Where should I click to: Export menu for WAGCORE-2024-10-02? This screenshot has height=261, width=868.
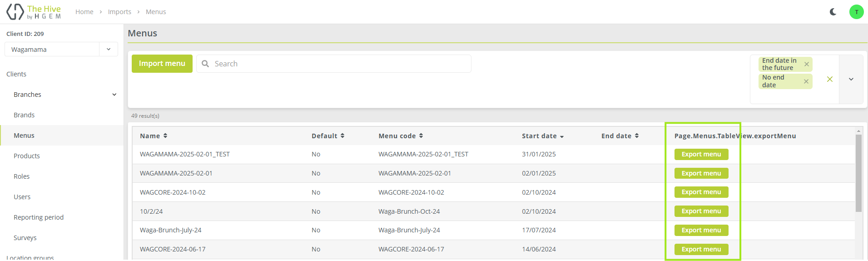click(701, 192)
